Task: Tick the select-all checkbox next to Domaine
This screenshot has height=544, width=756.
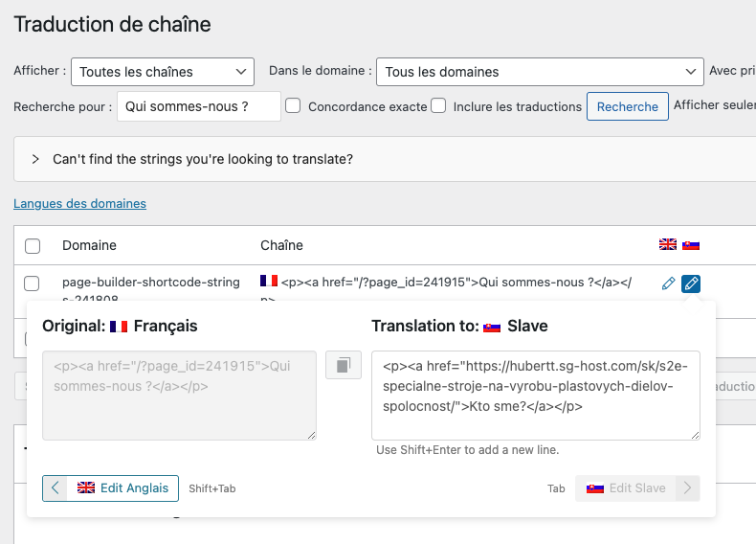Action: [33, 246]
